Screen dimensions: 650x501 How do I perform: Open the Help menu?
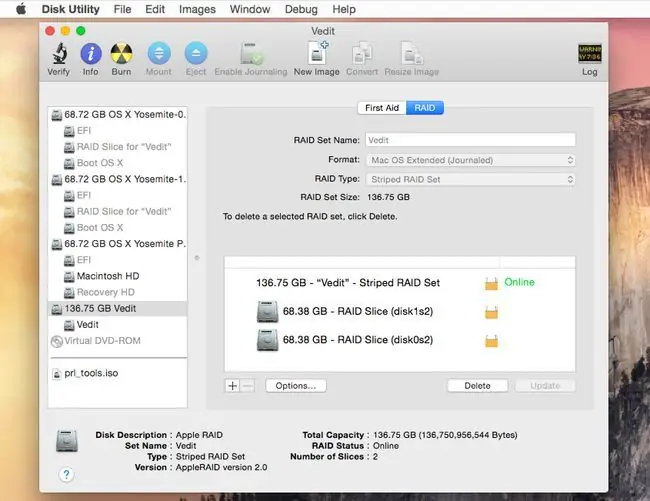344,9
